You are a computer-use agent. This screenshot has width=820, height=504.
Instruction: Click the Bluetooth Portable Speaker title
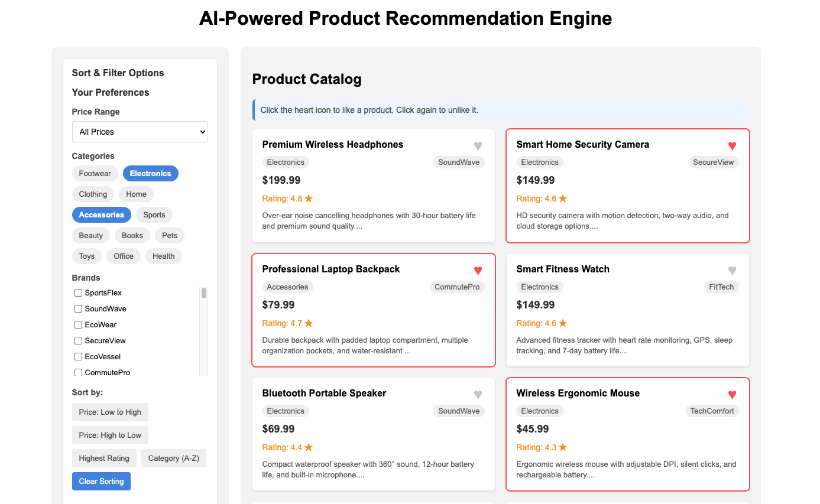pyautogui.click(x=324, y=393)
